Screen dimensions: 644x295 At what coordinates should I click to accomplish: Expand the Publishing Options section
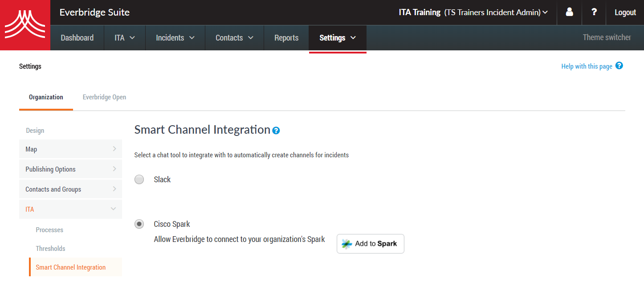tap(70, 169)
